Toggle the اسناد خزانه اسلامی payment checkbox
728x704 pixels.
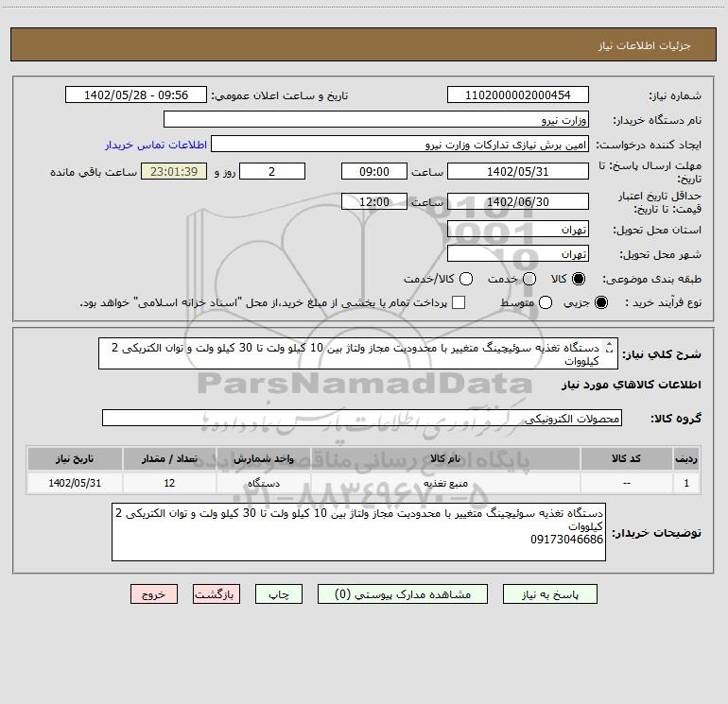459,302
